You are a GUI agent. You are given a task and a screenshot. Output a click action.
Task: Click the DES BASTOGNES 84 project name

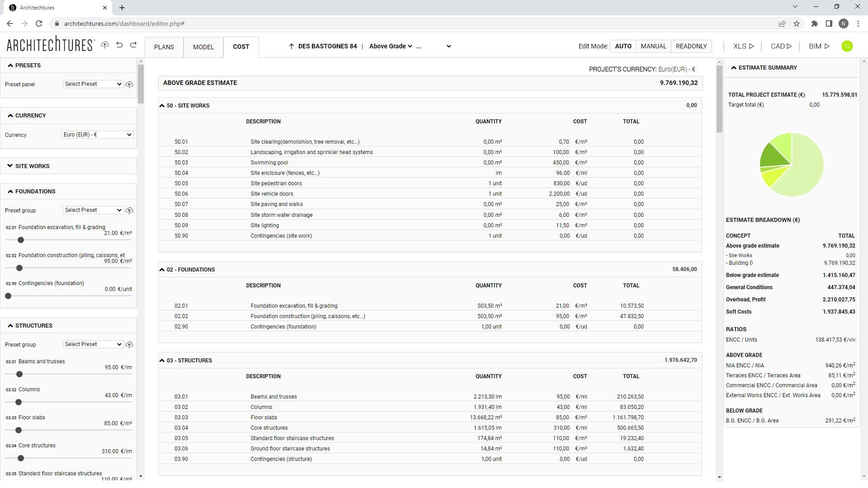coord(327,46)
